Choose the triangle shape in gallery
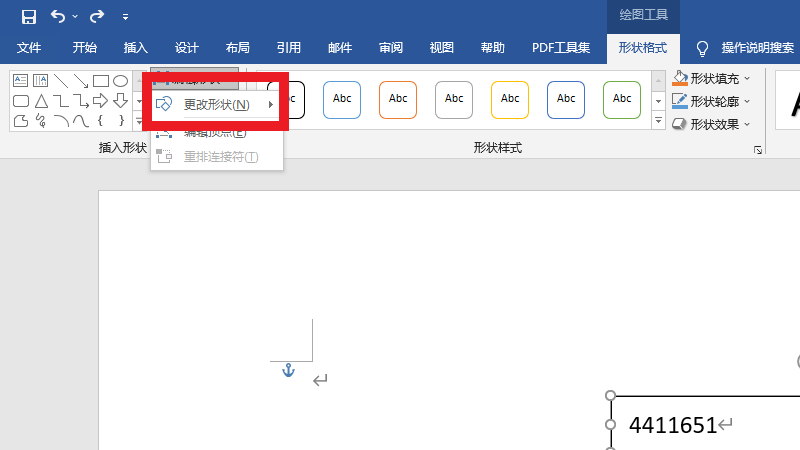This screenshot has width=800, height=450. pos(41,101)
